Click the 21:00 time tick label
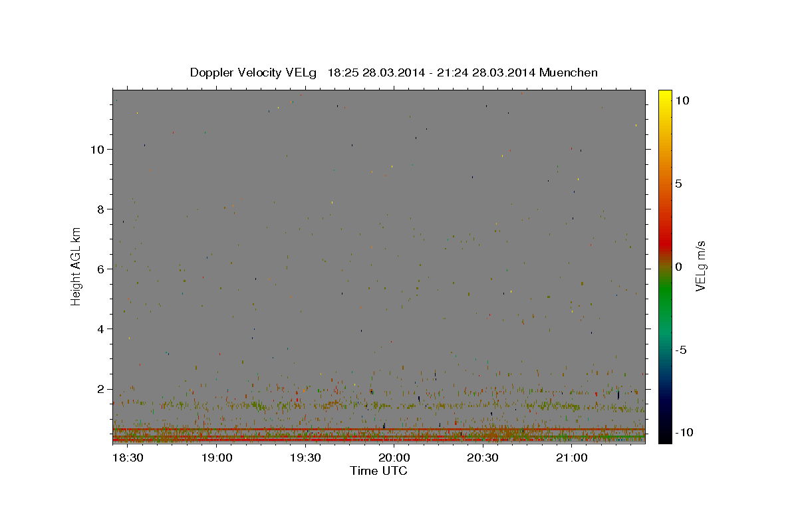Screen dimensions: 798x532 coord(571,458)
